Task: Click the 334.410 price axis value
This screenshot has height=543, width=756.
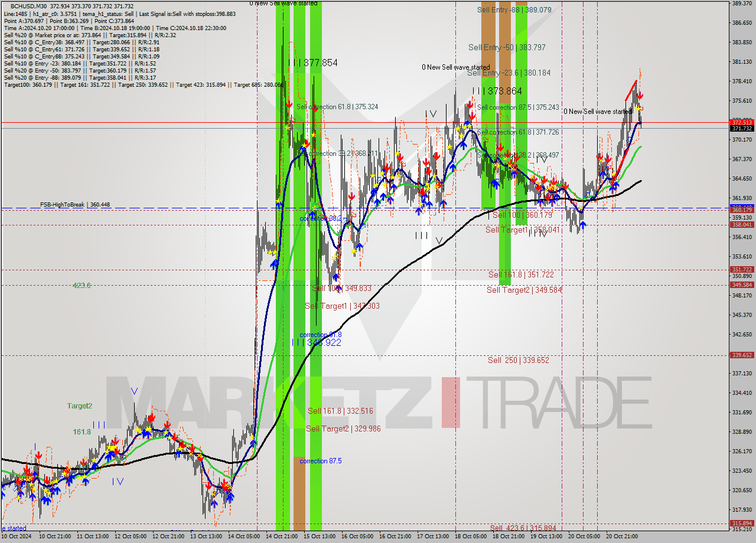Action: [742, 393]
